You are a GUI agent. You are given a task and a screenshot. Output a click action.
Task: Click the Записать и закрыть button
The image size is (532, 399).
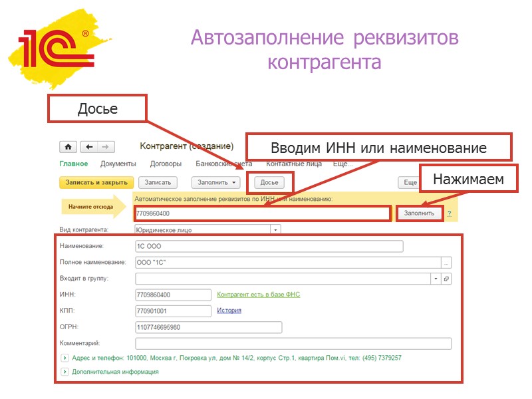(x=96, y=182)
